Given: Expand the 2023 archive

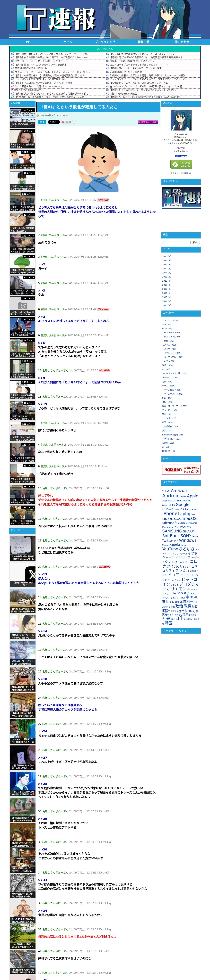Looking at the screenshot, I should pyautogui.click(x=166, y=264).
